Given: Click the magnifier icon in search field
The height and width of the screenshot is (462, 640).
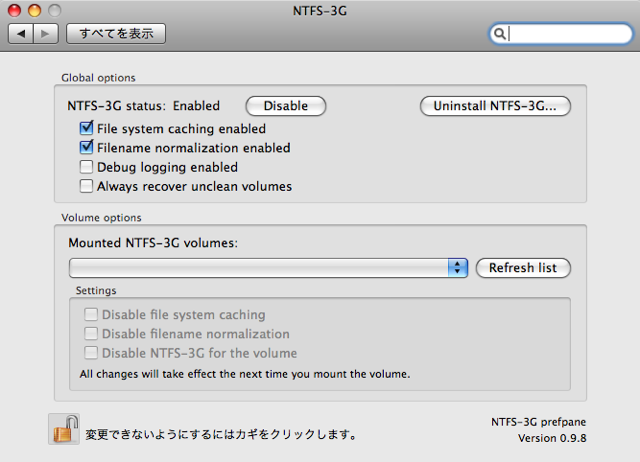Looking at the screenshot, I should (500, 33).
